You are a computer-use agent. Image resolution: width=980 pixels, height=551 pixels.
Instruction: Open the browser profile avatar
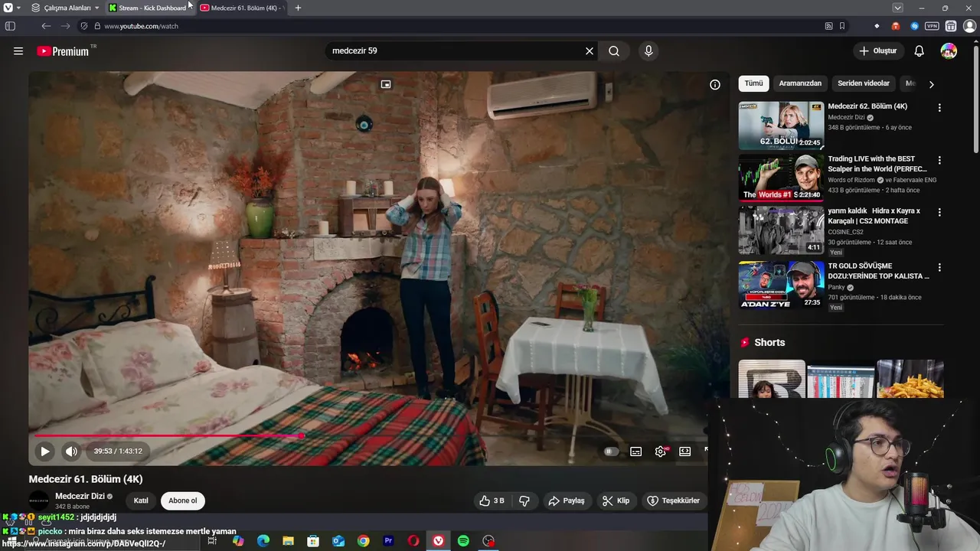(969, 26)
